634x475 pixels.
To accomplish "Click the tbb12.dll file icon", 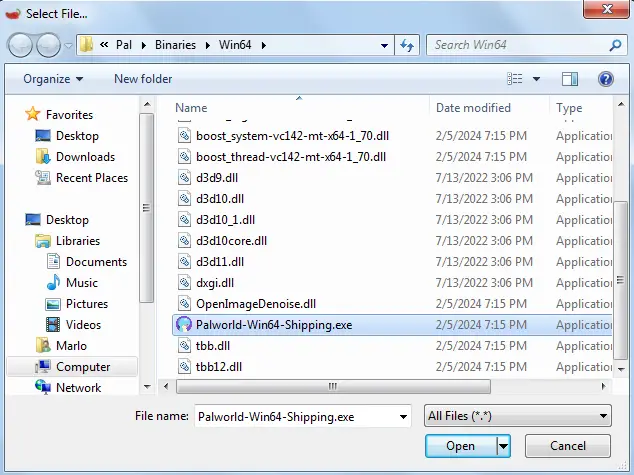I will tap(184, 367).
